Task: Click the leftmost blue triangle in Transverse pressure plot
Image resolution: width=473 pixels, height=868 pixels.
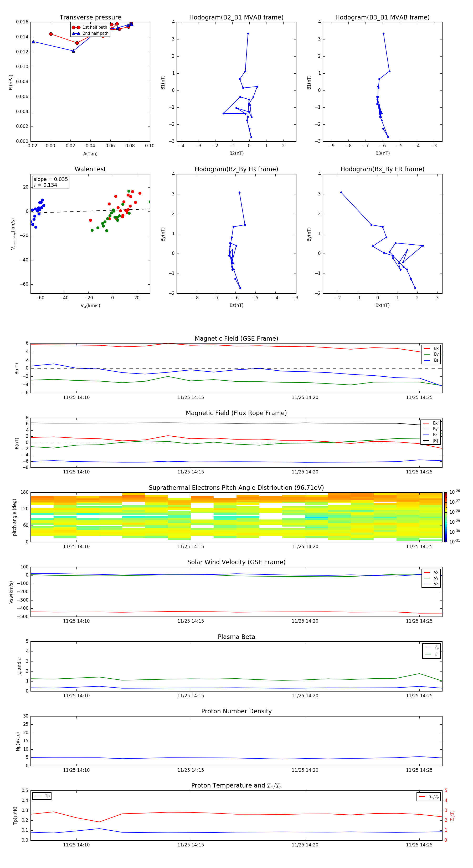Action: 33,42
